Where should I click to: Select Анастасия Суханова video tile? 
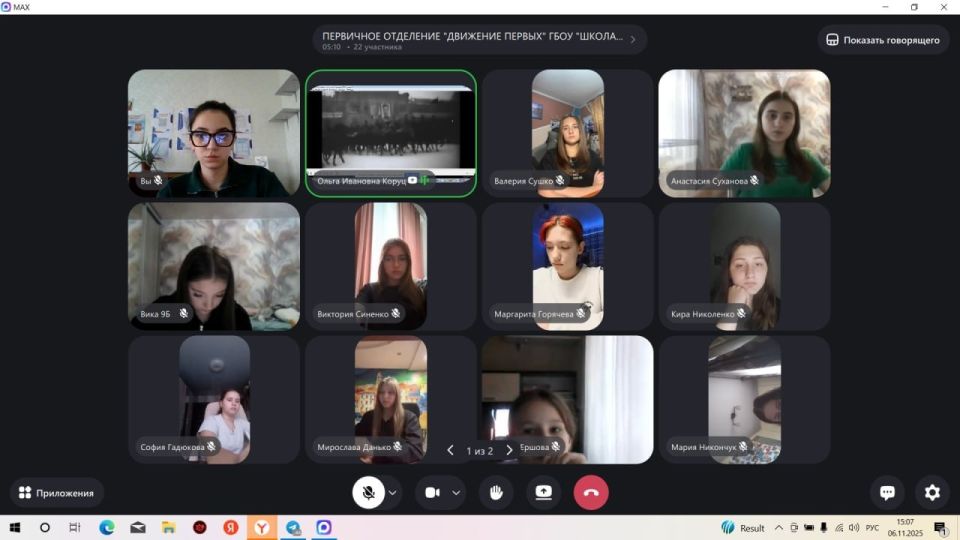point(744,133)
